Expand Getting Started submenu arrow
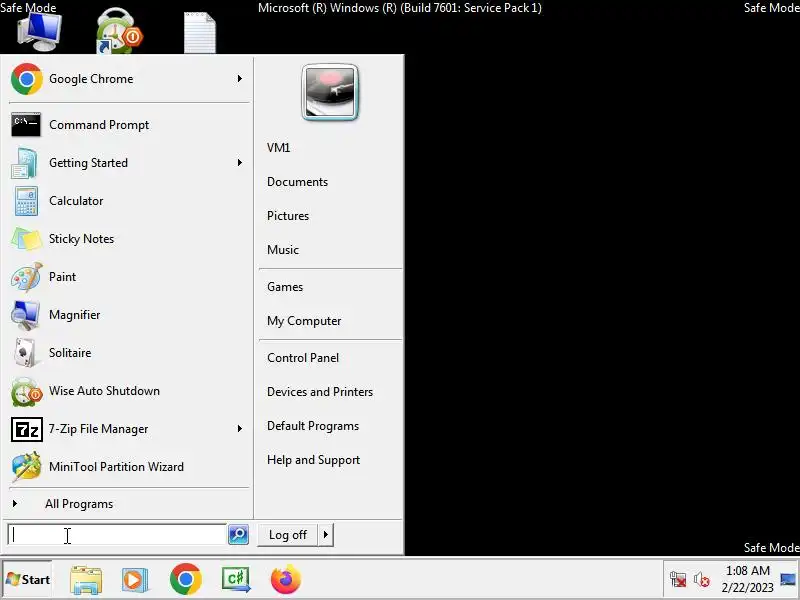The height and width of the screenshot is (600, 800). coord(239,162)
